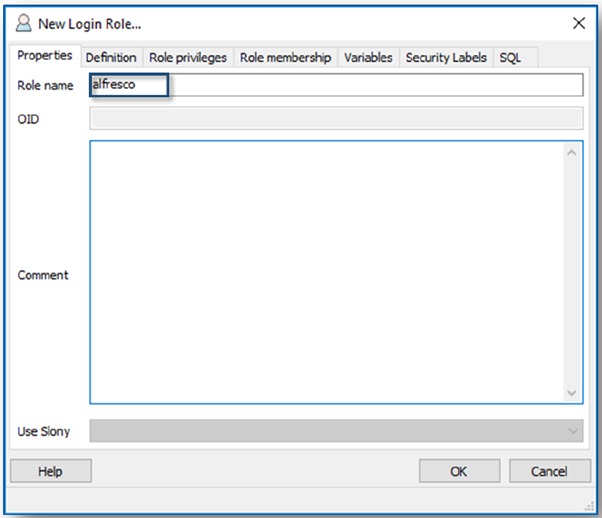Go to the Role privileges tab
Image resolution: width=602 pixels, height=518 pixels.
188,58
